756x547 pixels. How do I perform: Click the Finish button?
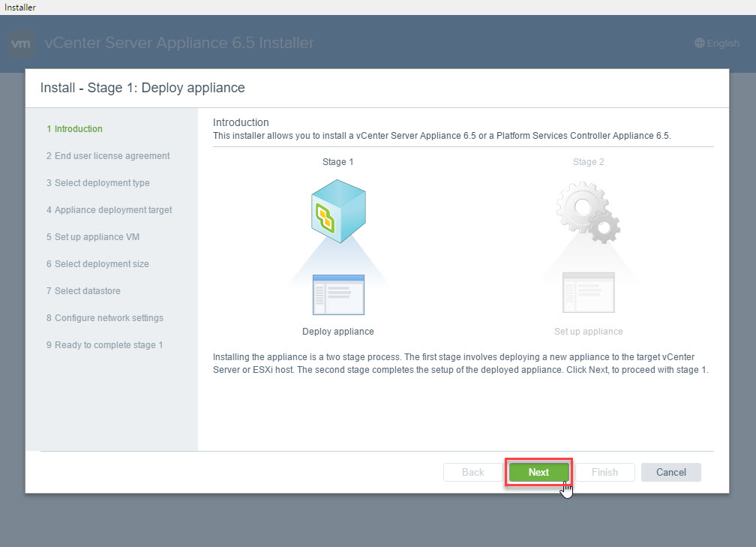[604, 472]
